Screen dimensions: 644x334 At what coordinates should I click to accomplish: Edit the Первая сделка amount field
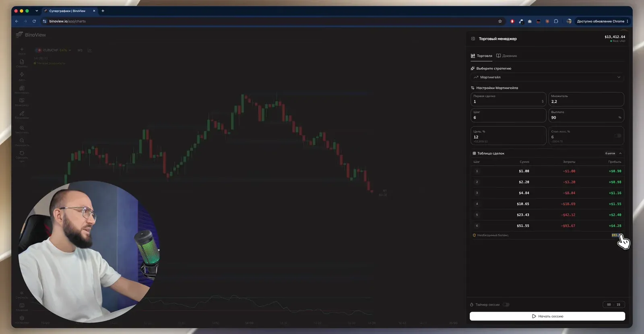tap(508, 99)
